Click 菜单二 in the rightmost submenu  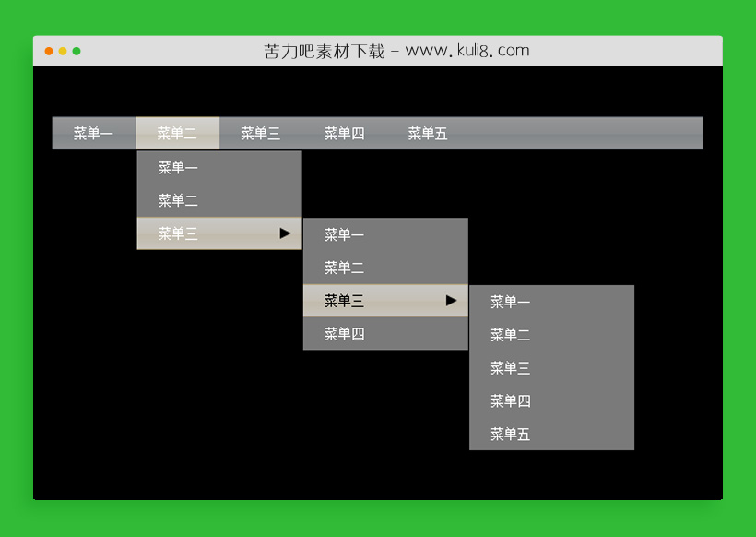coord(509,334)
